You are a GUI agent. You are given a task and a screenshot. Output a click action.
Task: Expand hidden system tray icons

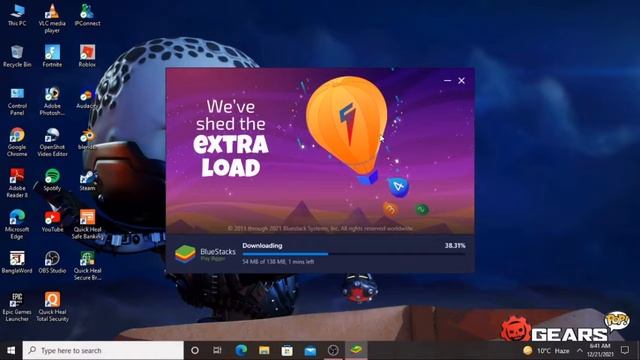(580, 350)
